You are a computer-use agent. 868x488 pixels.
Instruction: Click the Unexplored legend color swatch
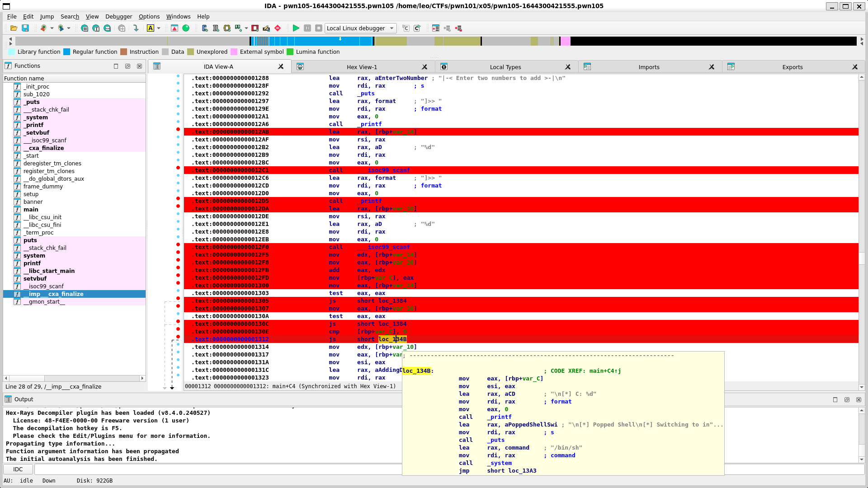coord(190,52)
